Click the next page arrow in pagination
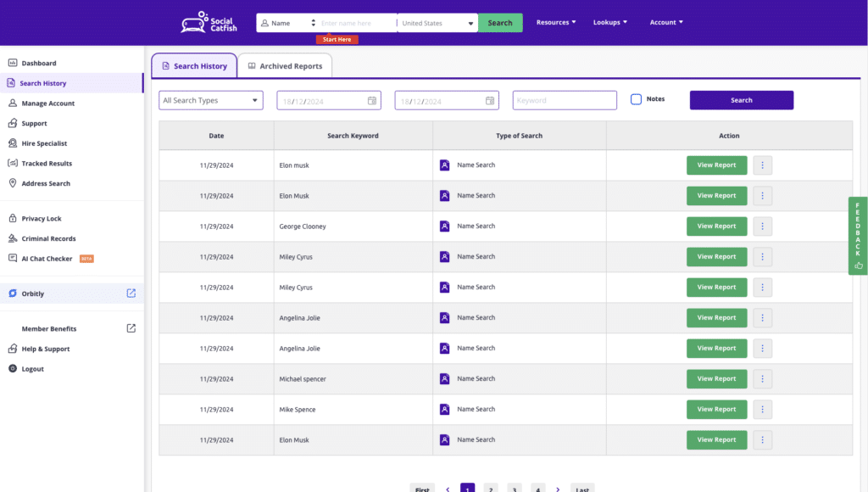Screen dimensions: 868x492 click(558, 489)
